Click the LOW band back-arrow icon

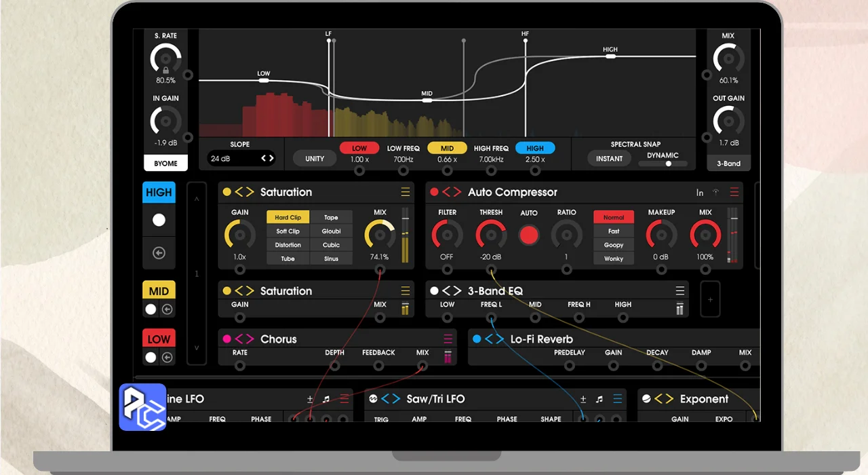[x=167, y=358]
